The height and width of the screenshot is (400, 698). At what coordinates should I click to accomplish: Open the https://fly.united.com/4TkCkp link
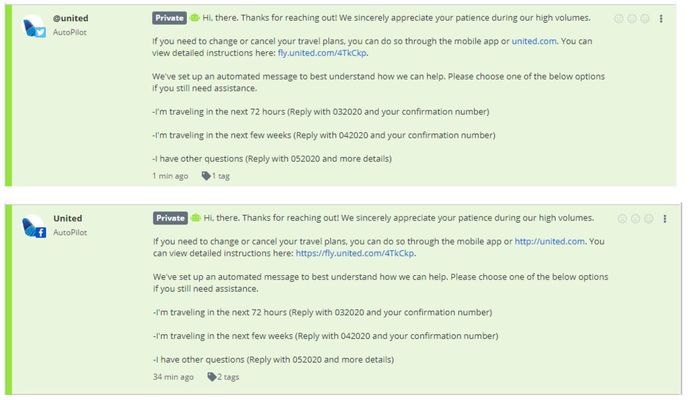tap(355, 253)
